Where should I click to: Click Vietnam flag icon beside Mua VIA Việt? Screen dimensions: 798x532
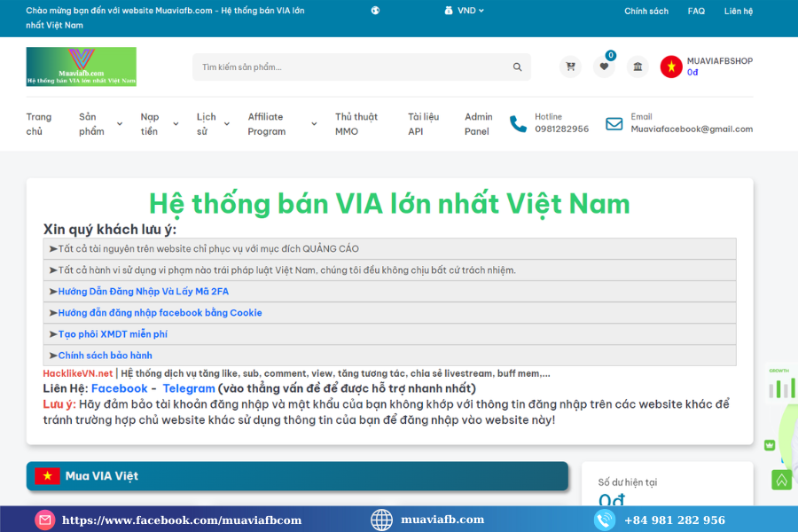coord(47,476)
